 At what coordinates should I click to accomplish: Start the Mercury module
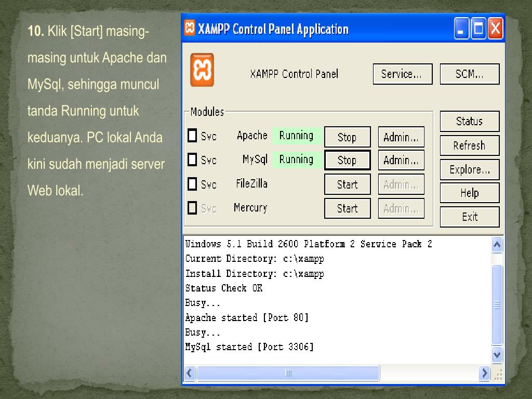pos(348,208)
